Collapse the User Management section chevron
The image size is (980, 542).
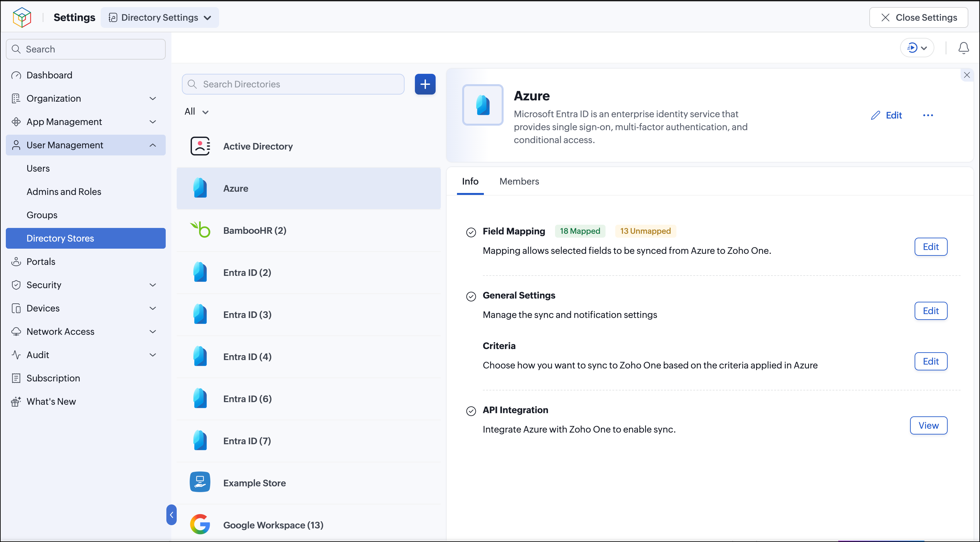pyautogui.click(x=153, y=145)
